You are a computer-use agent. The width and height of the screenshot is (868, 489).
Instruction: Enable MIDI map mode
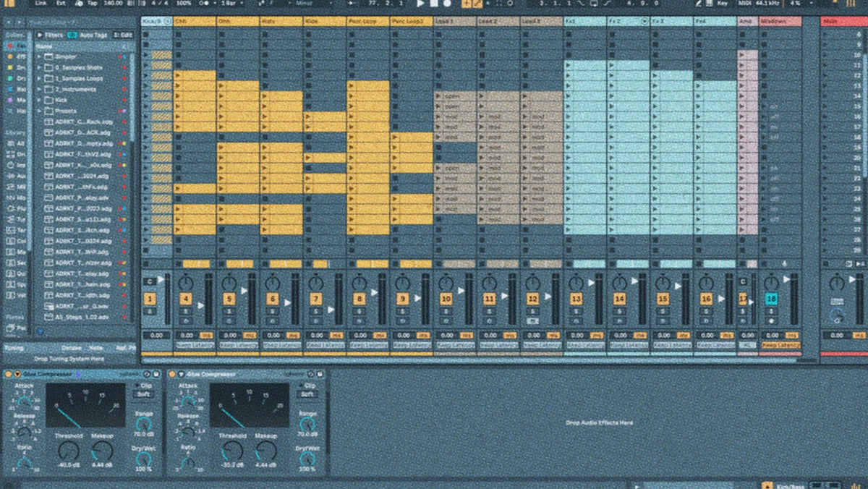click(746, 3)
